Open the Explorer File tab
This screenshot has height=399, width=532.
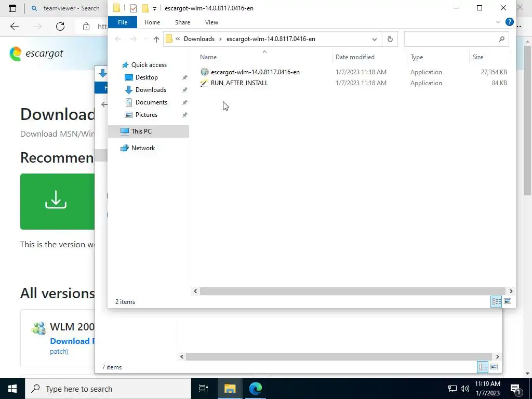pos(123,22)
